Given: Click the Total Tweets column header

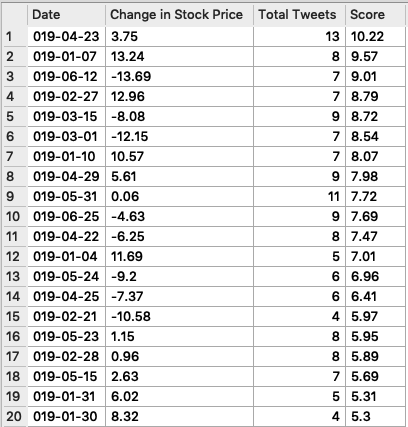Looking at the screenshot, I should (299, 15).
